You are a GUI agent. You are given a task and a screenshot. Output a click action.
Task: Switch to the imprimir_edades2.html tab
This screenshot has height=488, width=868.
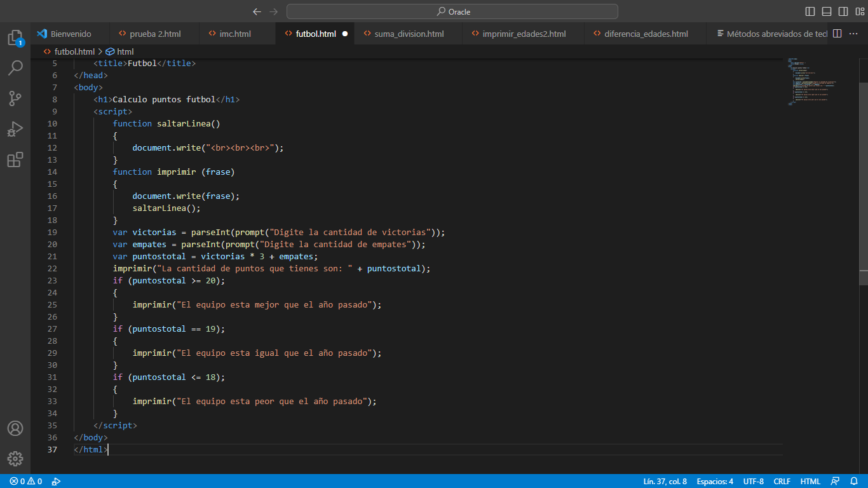click(524, 34)
